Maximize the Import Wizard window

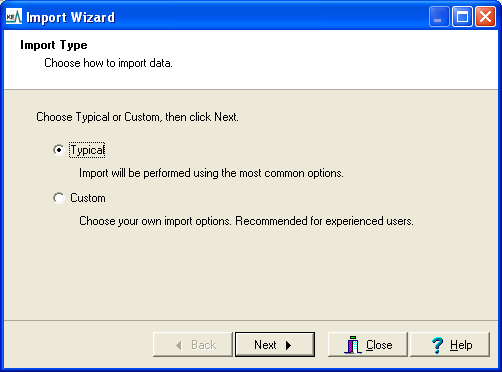[462, 17]
